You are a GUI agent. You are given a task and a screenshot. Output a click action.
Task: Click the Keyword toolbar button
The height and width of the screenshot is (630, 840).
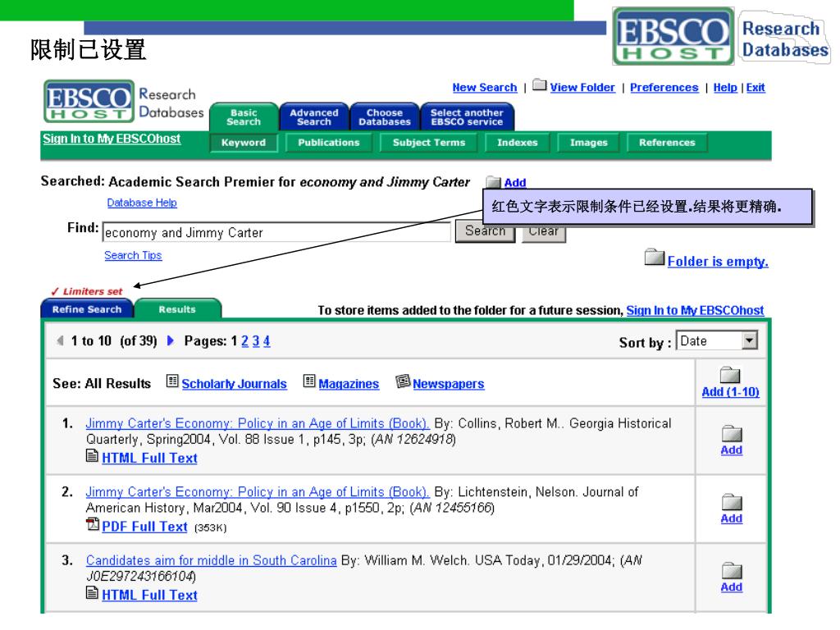pyautogui.click(x=244, y=143)
